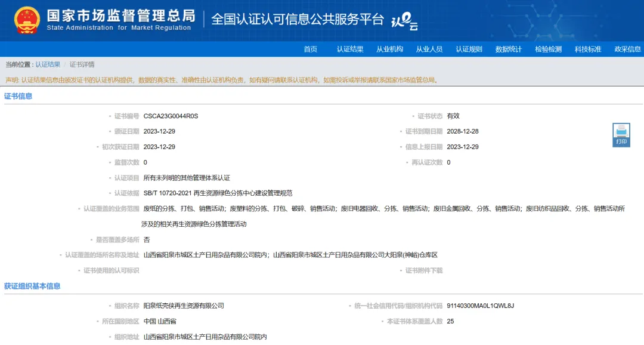Click the SB/T 10720-2021 standard text

(218, 193)
